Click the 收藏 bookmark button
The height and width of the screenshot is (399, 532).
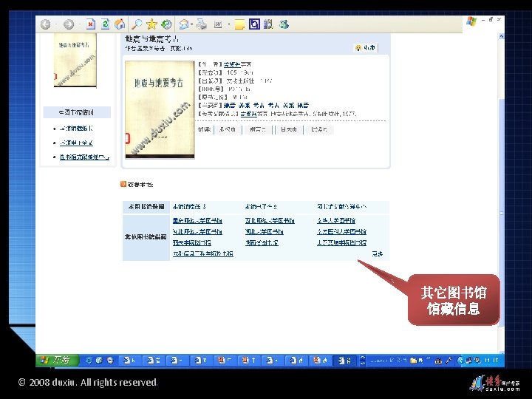point(366,48)
